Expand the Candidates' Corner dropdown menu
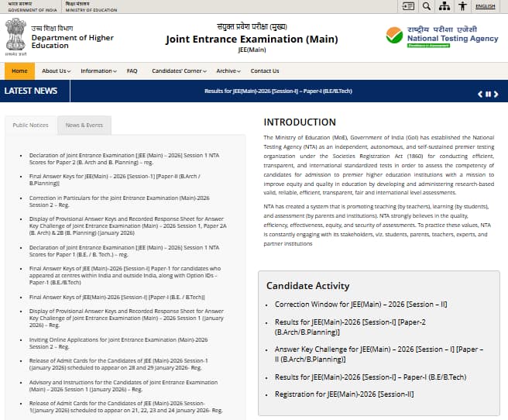 [x=179, y=71]
